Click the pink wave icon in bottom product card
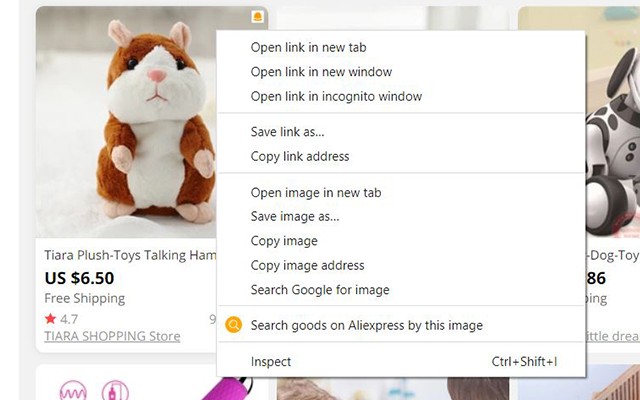640x400 pixels. click(x=73, y=391)
